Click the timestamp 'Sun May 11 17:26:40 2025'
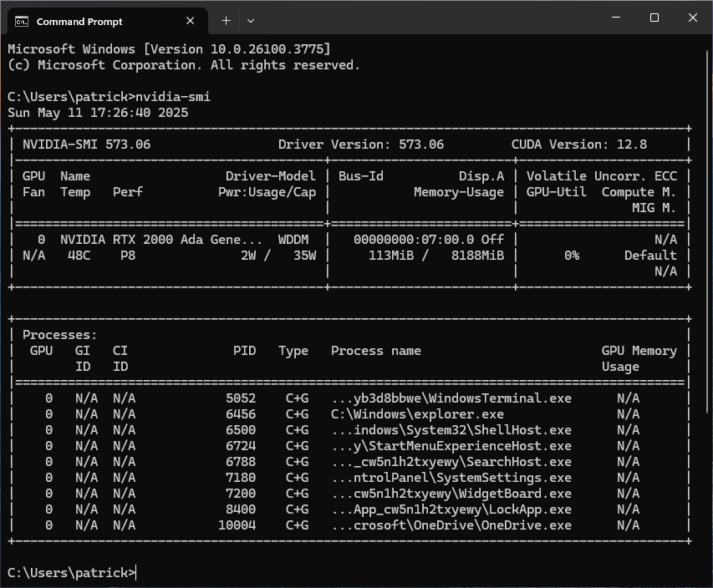This screenshot has height=588, width=713. [x=98, y=113]
